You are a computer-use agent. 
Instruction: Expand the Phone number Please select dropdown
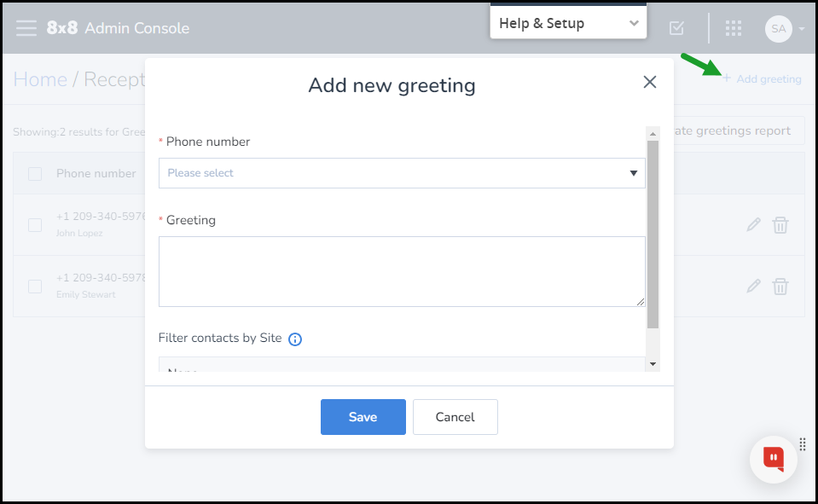tap(402, 173)
